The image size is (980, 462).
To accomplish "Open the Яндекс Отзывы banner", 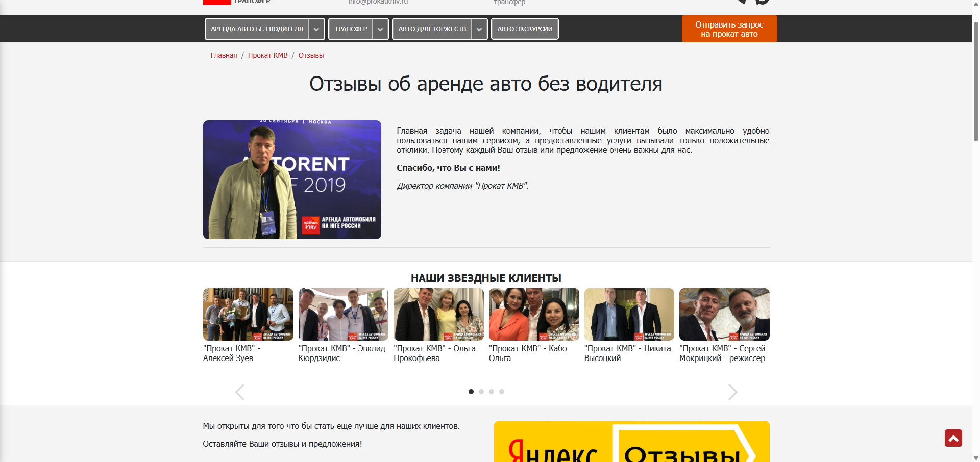I will [x=632, y=442].
